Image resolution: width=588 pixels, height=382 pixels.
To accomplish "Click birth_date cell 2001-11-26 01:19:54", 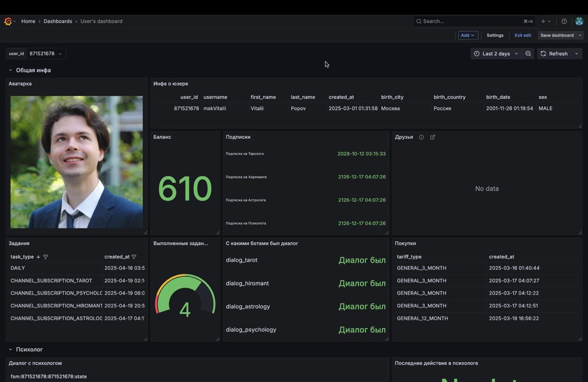I will 509,108.
